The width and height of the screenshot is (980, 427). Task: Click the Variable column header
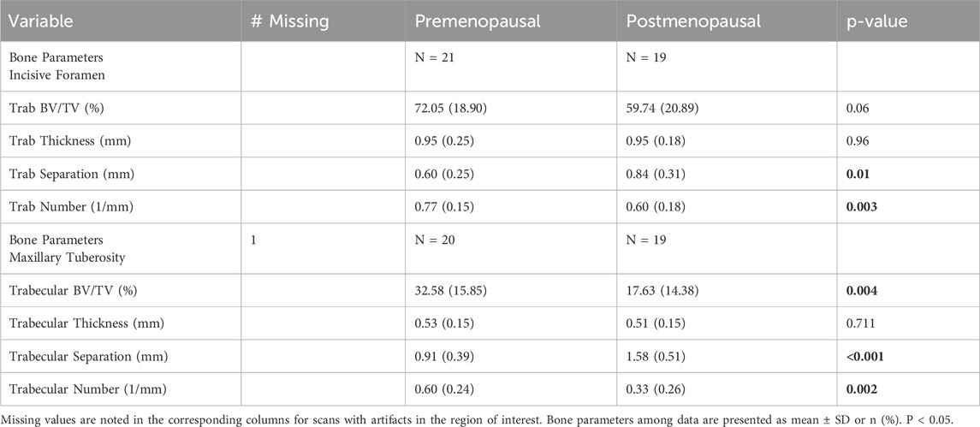tap(38, 21)
